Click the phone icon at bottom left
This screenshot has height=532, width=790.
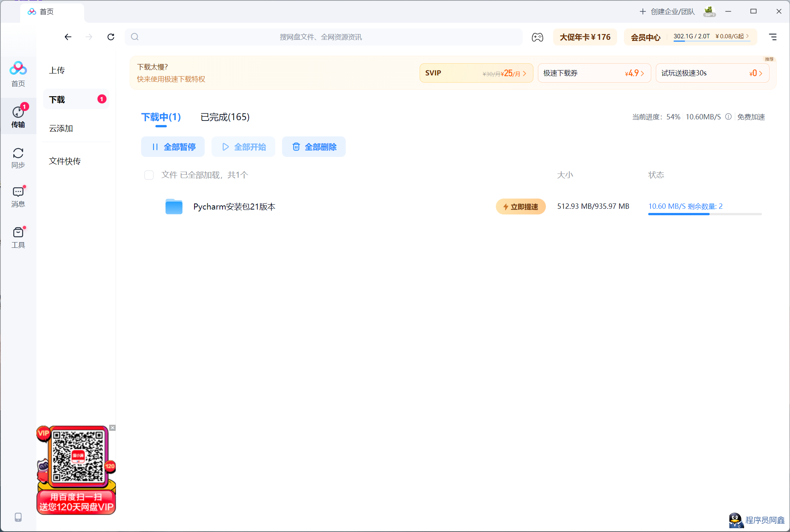pos(18,517)
